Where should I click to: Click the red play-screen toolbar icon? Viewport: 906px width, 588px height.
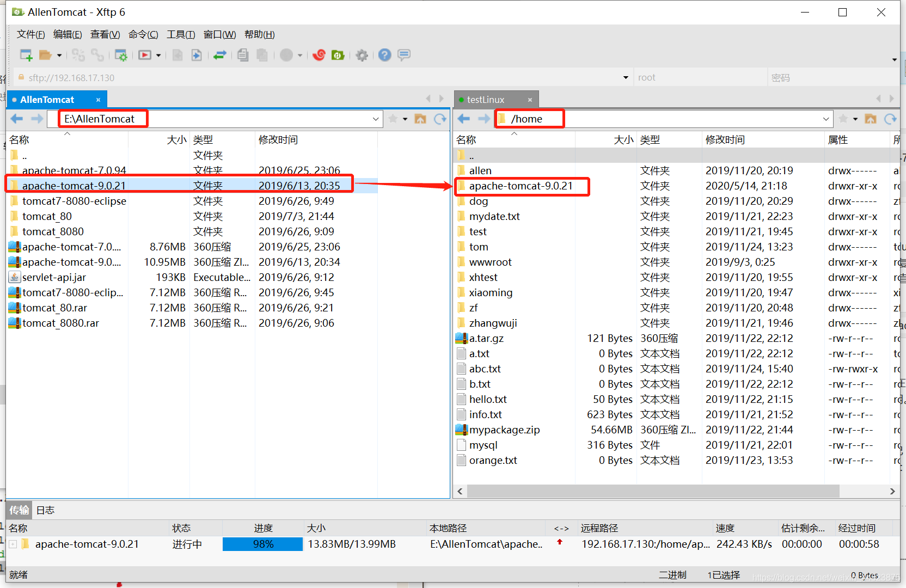pos(145,55)
